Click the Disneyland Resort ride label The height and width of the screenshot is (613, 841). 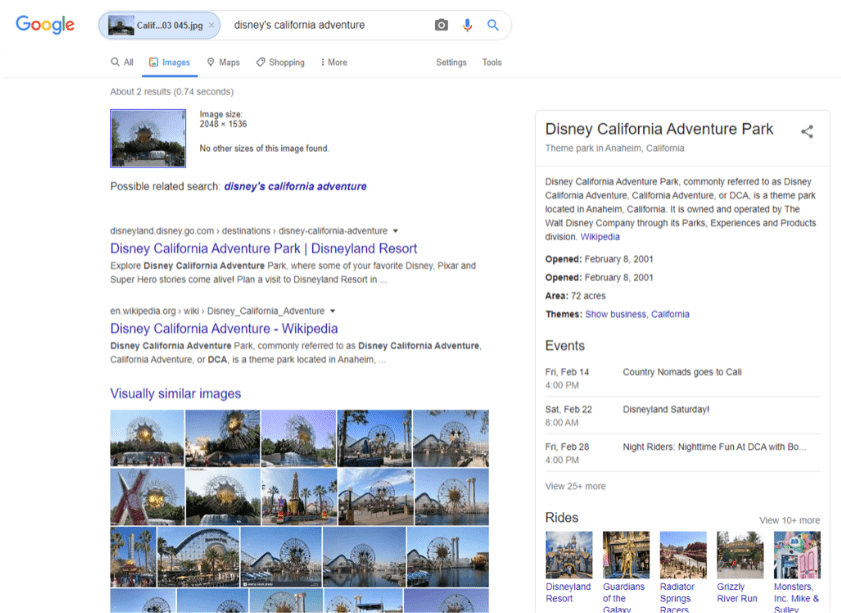(568, 593)
